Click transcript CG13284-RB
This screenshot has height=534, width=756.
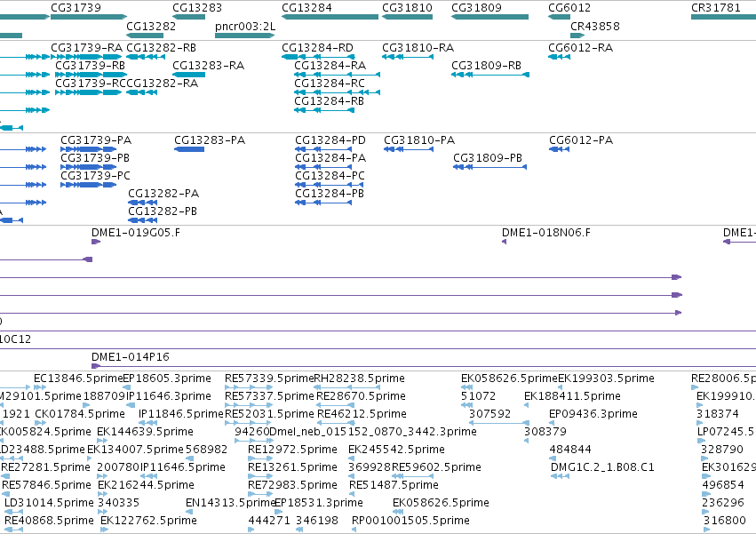(x=329, y=101)
